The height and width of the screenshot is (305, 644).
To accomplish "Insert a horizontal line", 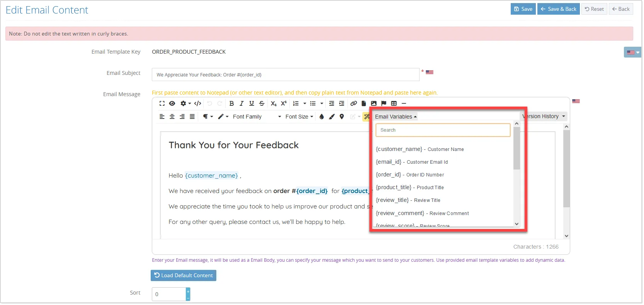I will [404, 103].
